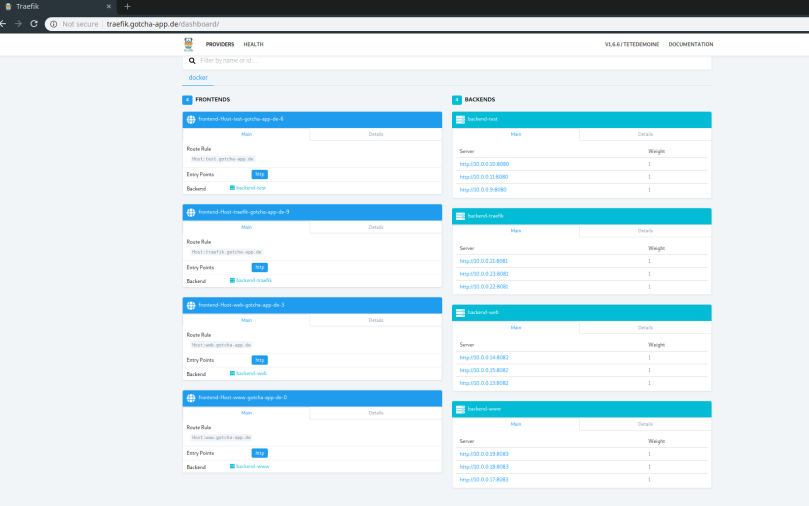Click route rule Host:test.gotcha-app.de
The image size is (809, 506).
222,159
